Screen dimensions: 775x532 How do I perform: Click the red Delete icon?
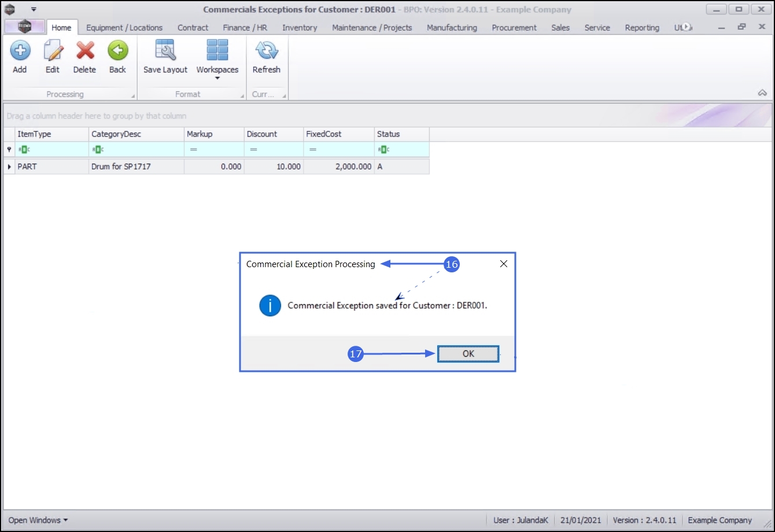click(x=85, y=51)
